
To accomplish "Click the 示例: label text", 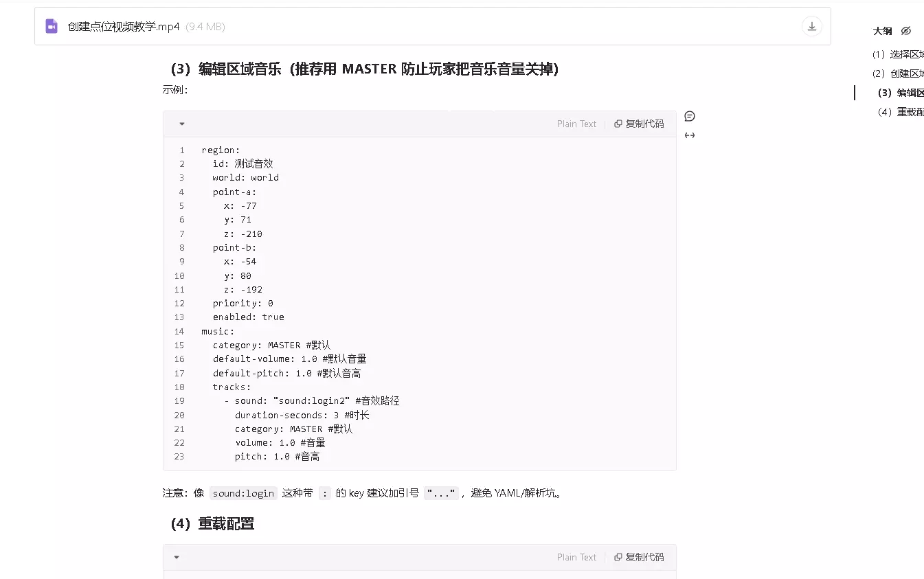I will (x=174, y=90).
